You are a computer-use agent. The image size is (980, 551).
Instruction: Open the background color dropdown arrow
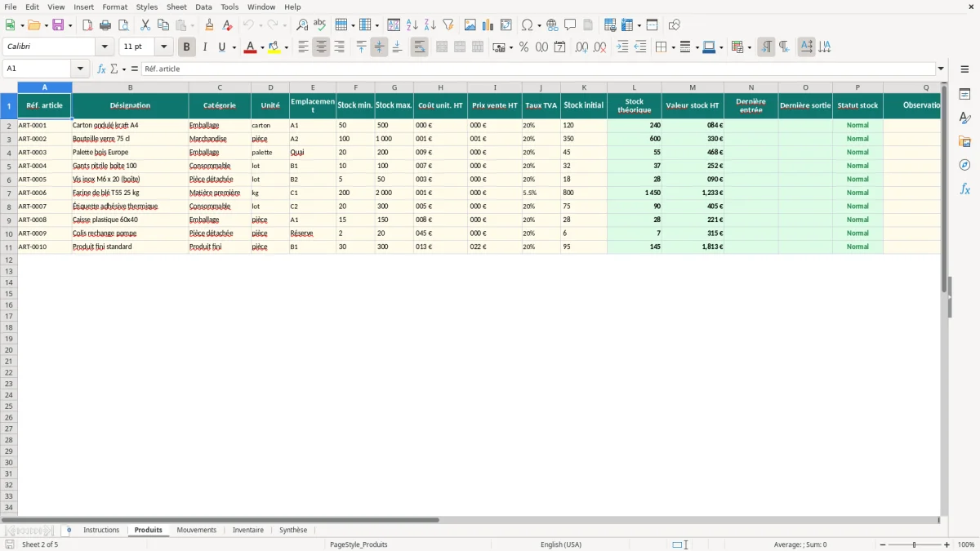pyautogui.click(x=286, y=47)
